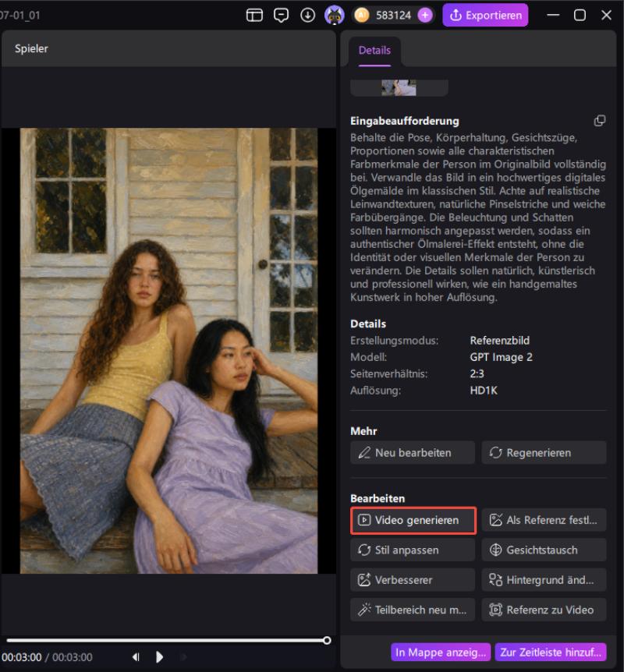
Task: Switch to the Details tab
Action: click(x=374, y=51)
